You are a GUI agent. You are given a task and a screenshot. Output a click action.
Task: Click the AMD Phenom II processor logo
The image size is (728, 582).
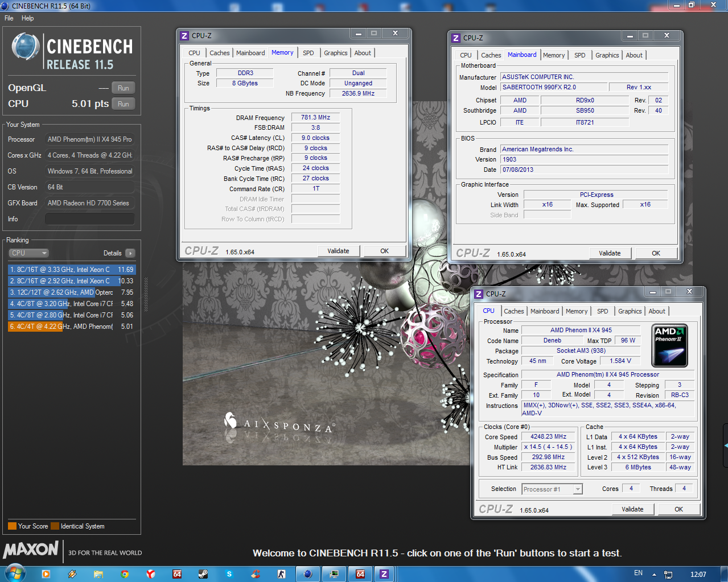tap(669, 345)
